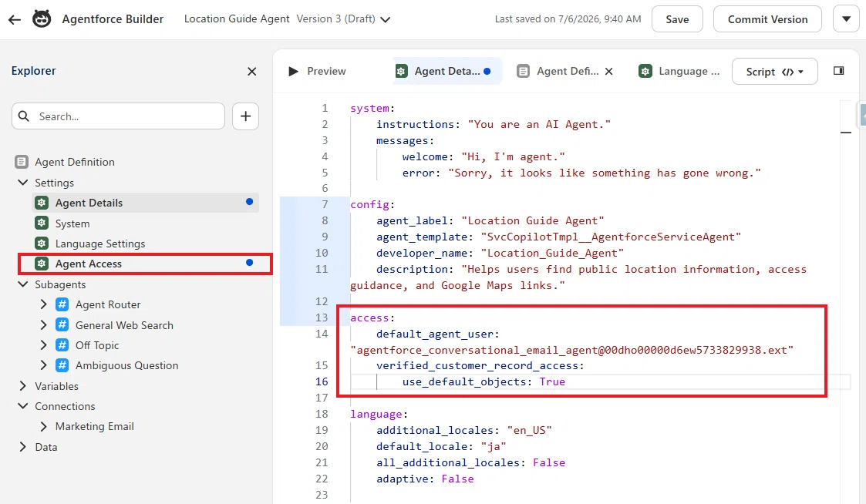
Task: Click 'use_default_objects: True' line
Action: pos(484,381)
